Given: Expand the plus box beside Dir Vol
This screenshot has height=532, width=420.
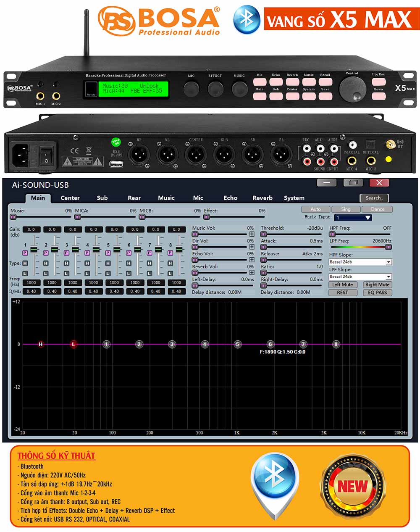Looking at the screenshot, I should click(x=252, y=247).
